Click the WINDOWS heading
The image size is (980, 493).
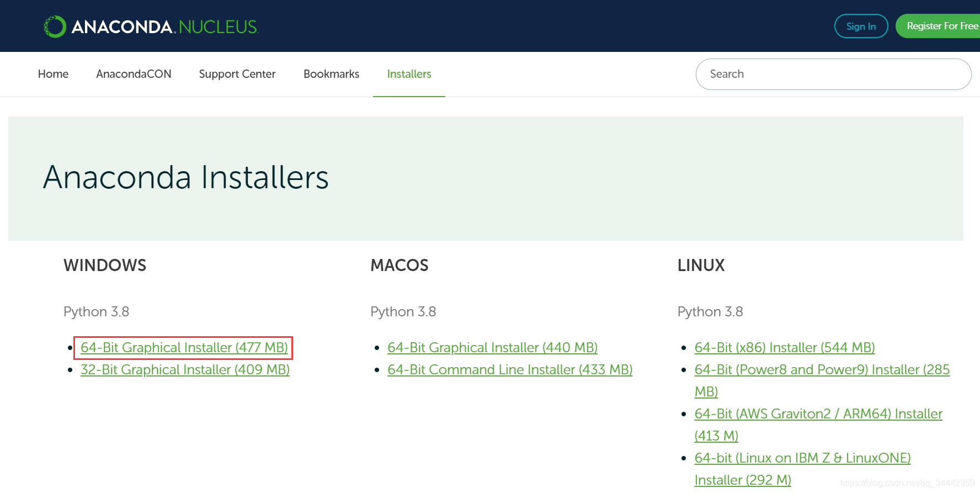click(x=105, y=266)
